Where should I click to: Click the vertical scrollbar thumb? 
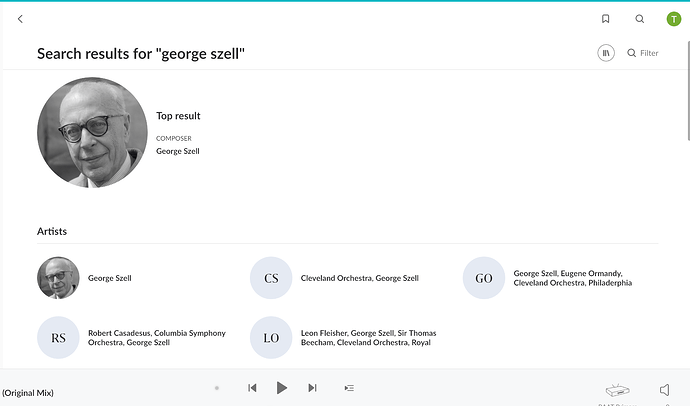coord(688,91)
